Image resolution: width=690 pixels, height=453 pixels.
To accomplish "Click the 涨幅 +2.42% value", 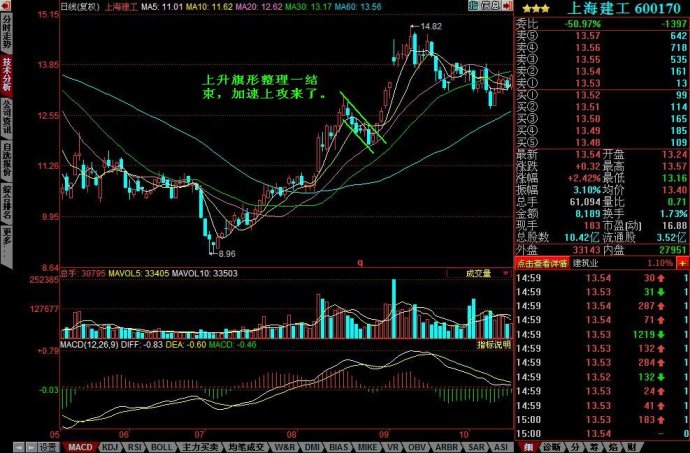I will (x=584, y=178).
